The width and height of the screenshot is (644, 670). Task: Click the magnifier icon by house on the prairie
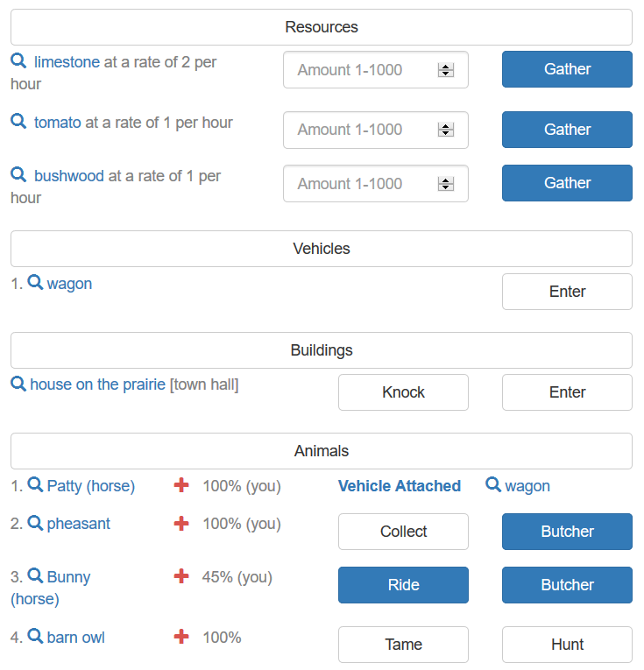(18, 384)
